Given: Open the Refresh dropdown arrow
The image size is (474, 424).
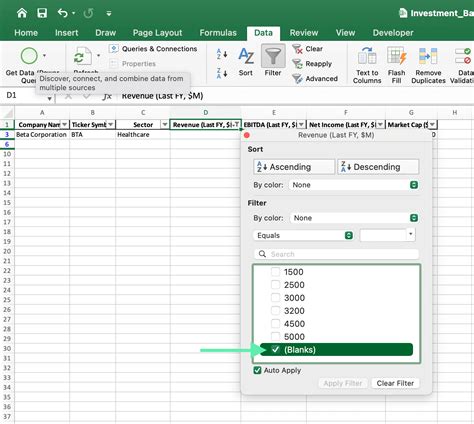Looking at the screenshot, I should [98, 55].
